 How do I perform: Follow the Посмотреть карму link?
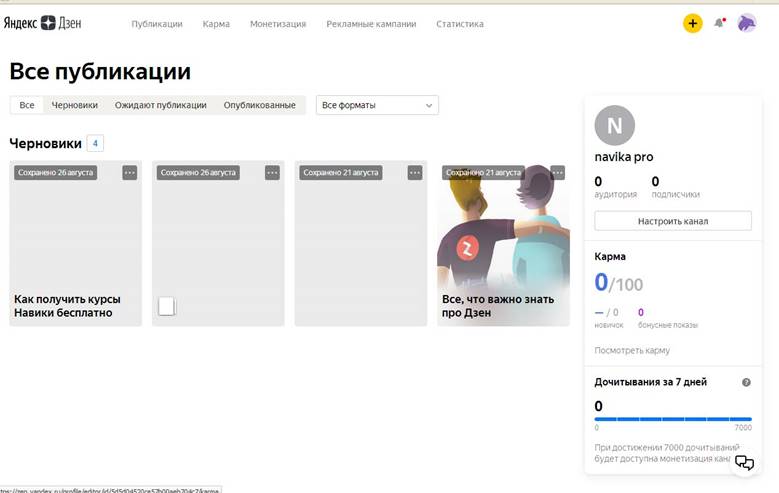pyautogui.click(x=632, y=350)
